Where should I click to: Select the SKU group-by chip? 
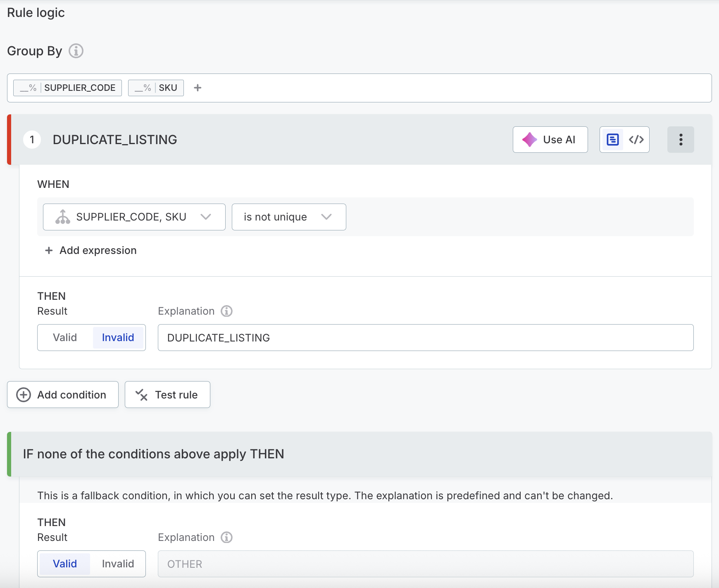coord(156,88)
